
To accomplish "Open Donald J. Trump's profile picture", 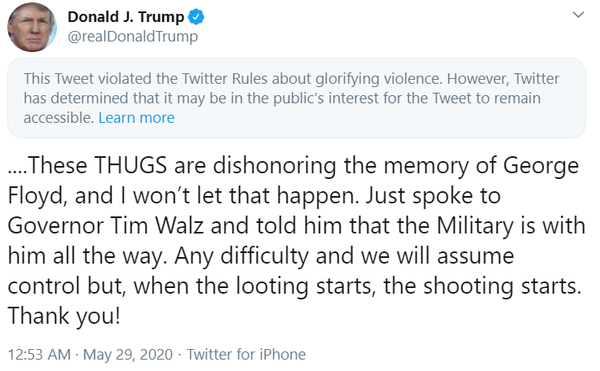I will coord(32,28).
